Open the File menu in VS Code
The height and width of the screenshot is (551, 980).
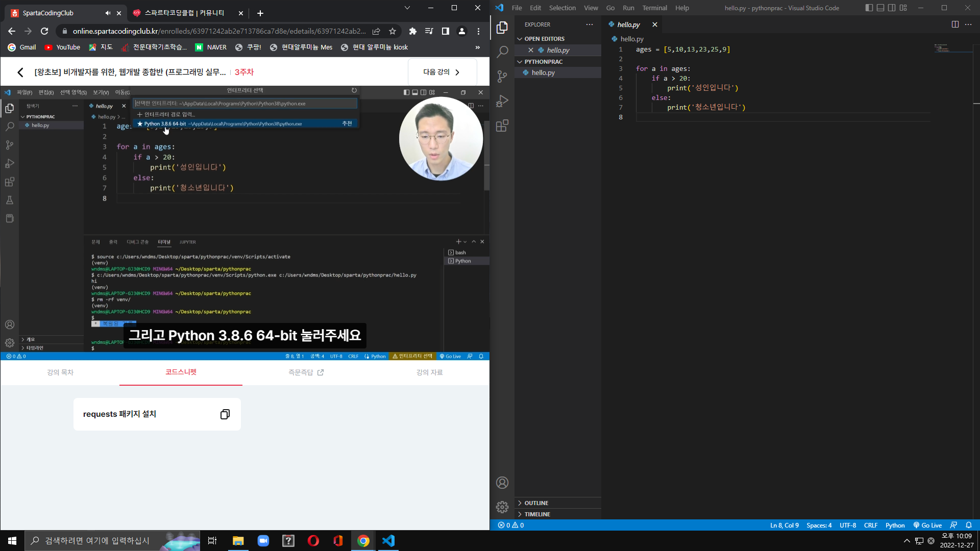pos(517,8)
